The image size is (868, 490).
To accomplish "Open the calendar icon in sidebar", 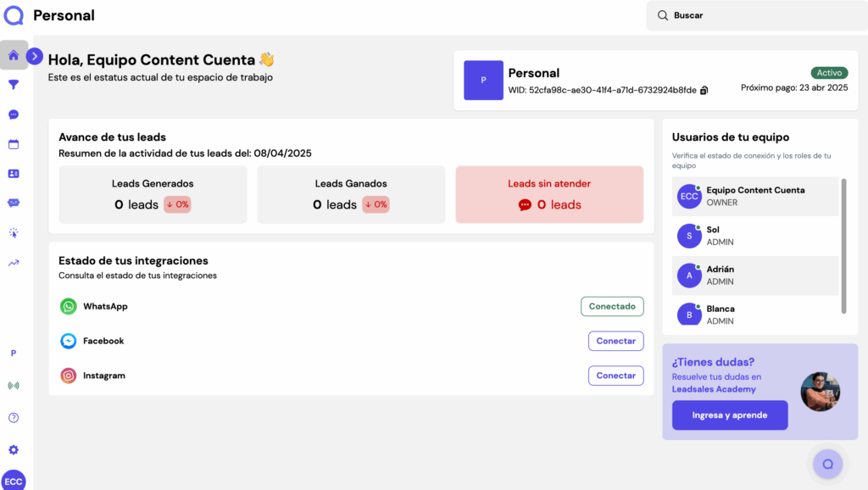I will (14, 144).
